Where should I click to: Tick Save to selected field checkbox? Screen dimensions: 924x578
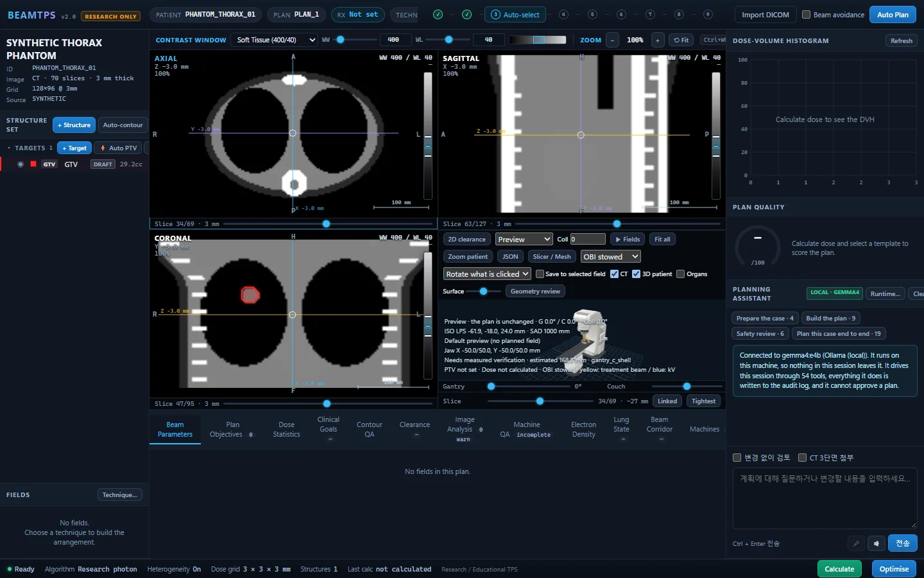540,274
